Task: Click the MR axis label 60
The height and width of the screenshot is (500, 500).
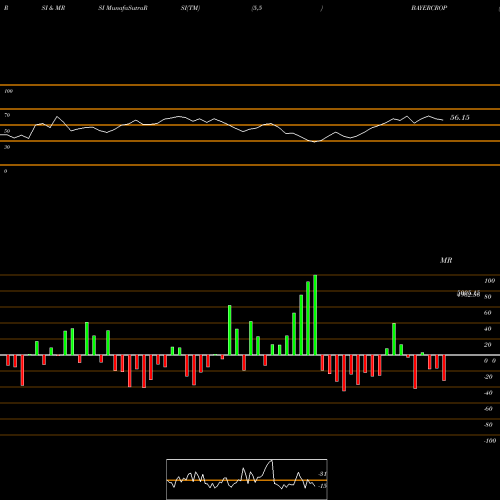Action: 488,313
